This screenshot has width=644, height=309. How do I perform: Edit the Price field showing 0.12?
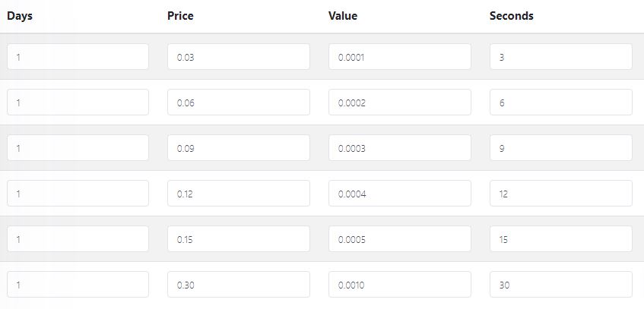[239, 194]
